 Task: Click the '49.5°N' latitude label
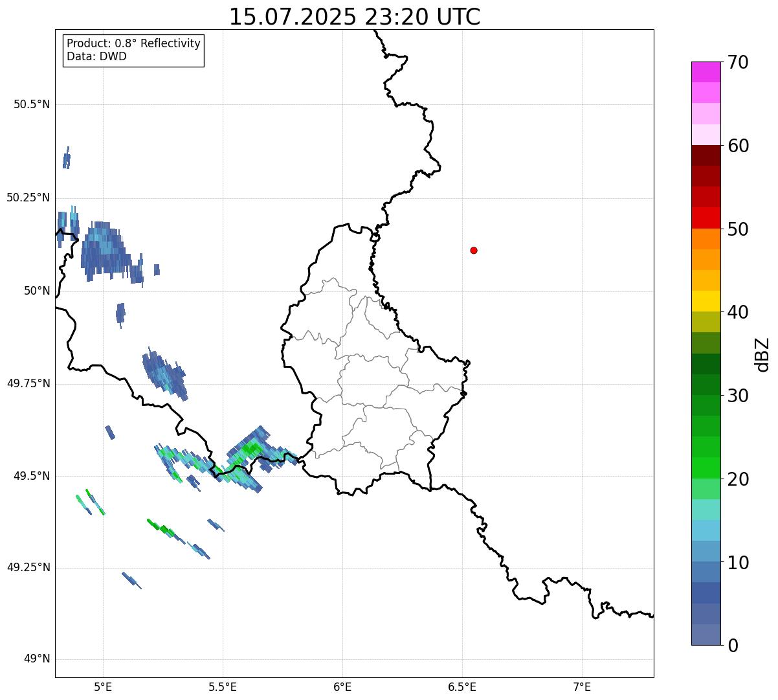[x=32, y=476]
